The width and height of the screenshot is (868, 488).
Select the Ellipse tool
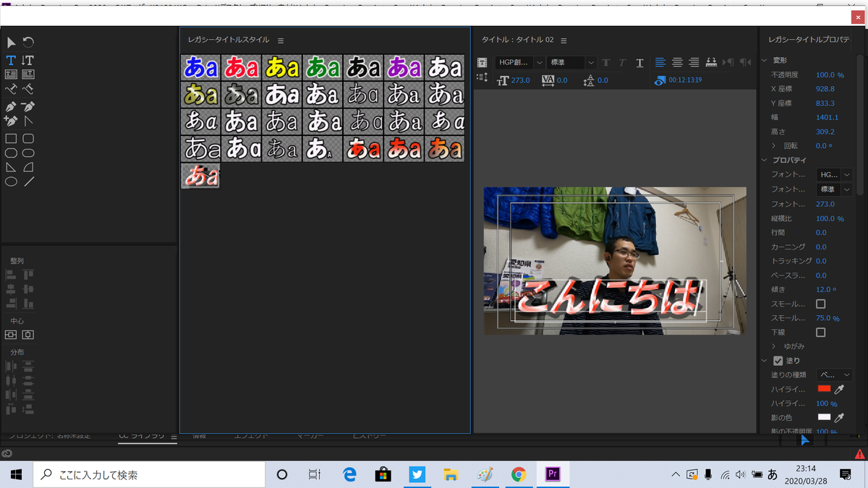point(11,181)
